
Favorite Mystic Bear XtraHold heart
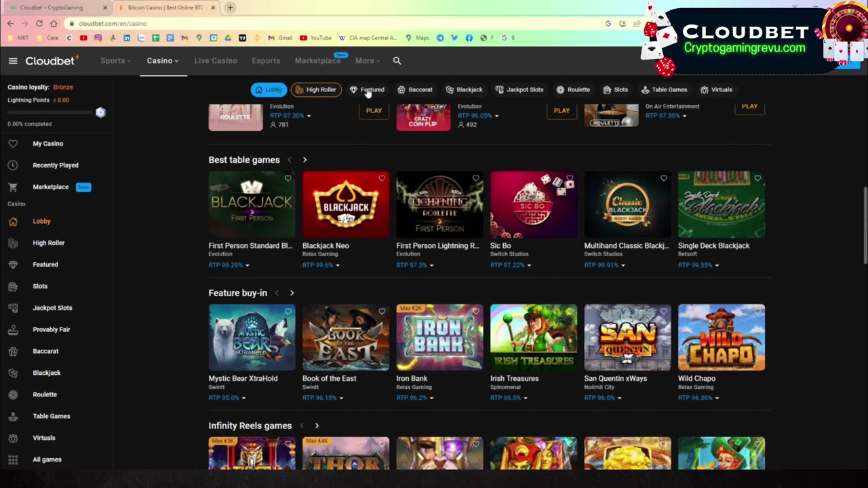[288, 311]
